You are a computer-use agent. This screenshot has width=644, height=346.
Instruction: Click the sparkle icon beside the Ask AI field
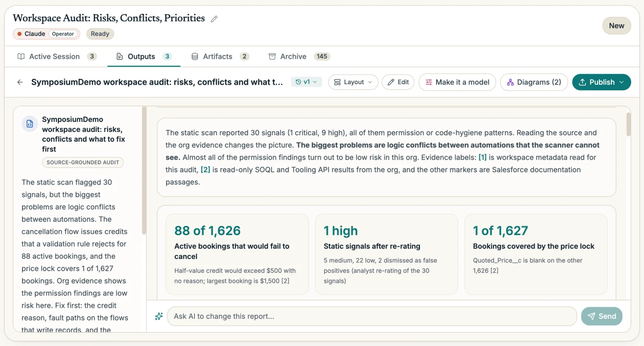(159, 316)
